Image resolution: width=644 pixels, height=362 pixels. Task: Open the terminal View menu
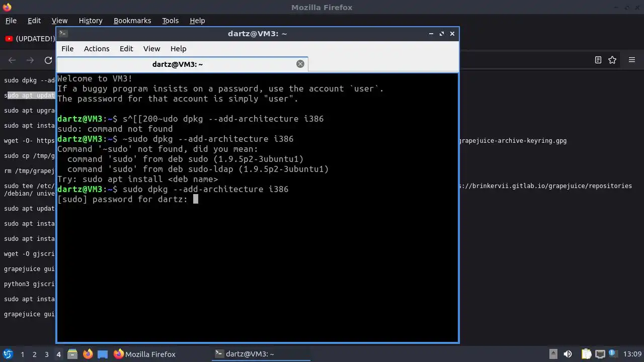151,49
